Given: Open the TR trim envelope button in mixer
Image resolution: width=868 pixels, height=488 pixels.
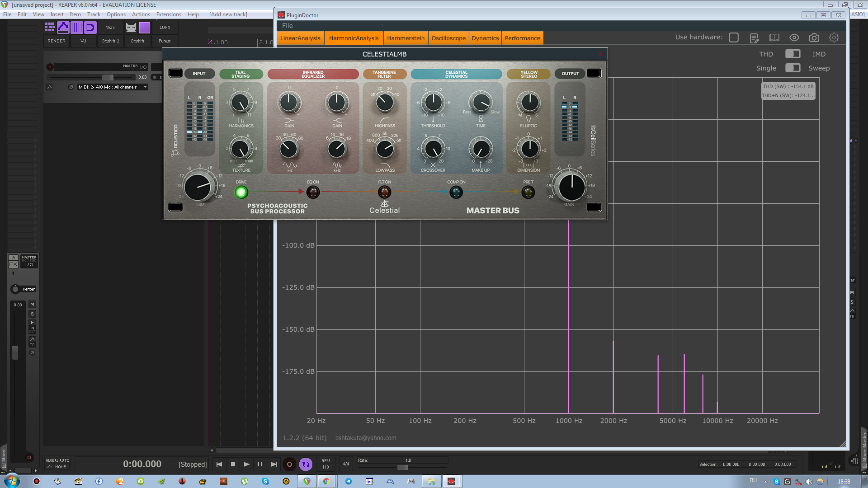Looking at the screenshot, I should coord(32,342).
